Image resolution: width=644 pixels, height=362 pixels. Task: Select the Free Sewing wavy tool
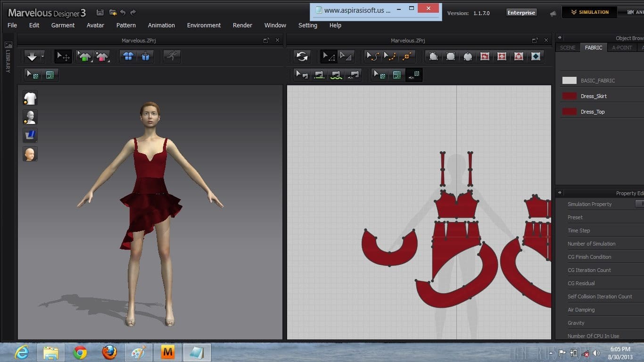[x=336, y=74]
